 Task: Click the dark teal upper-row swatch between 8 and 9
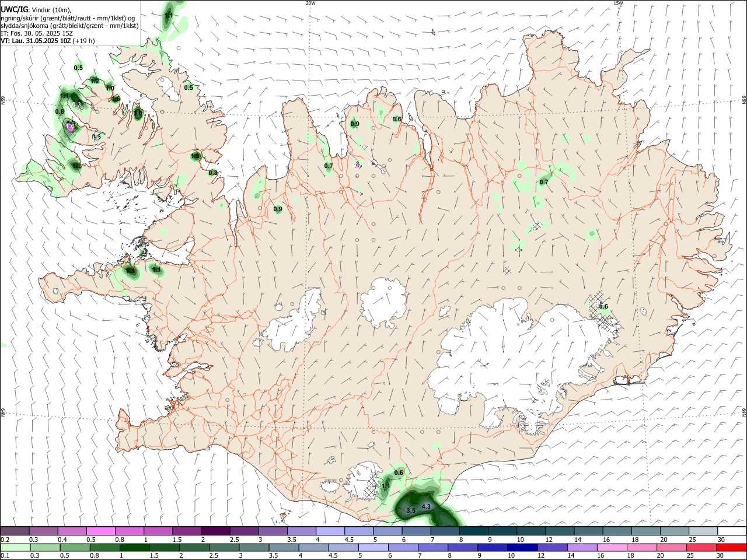coord(473,531)
